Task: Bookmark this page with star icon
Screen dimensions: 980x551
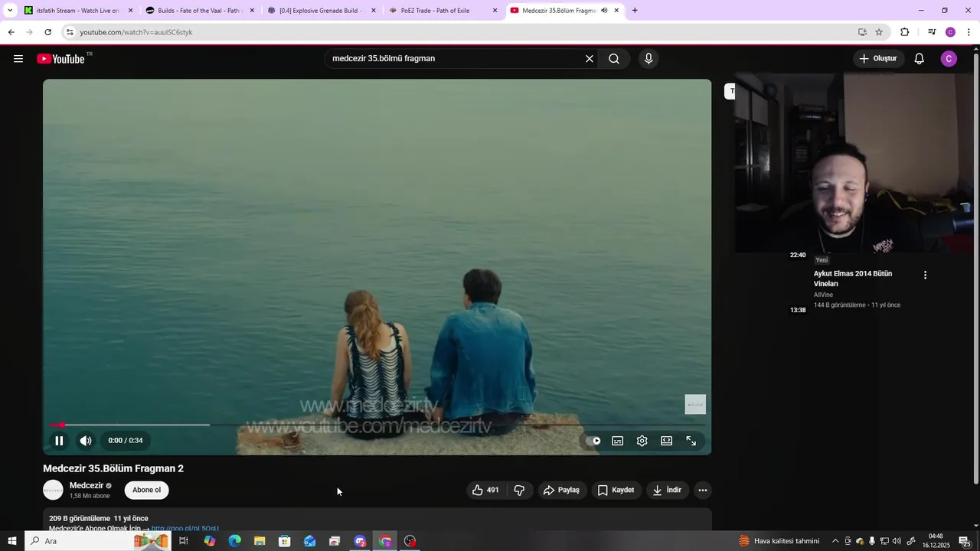Action: [x=879, y=32]
